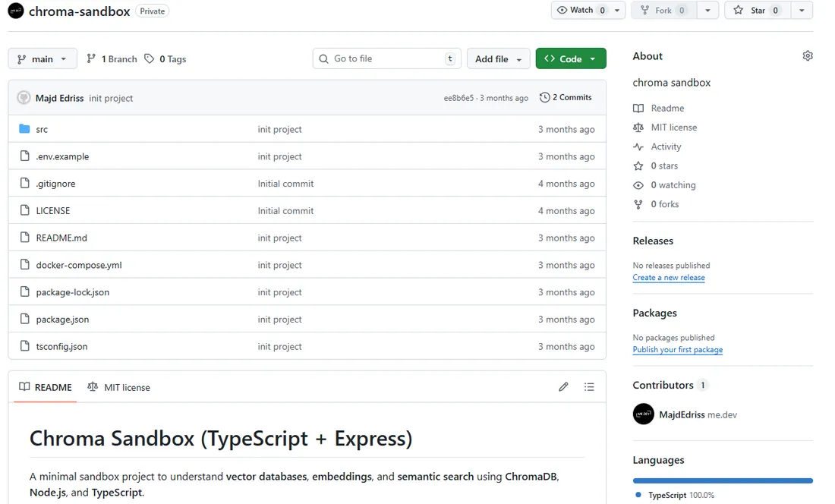This screenshot has width=835, height=504.
Task: Click the commit history clock icon
Action: click(x=544, y=97)
